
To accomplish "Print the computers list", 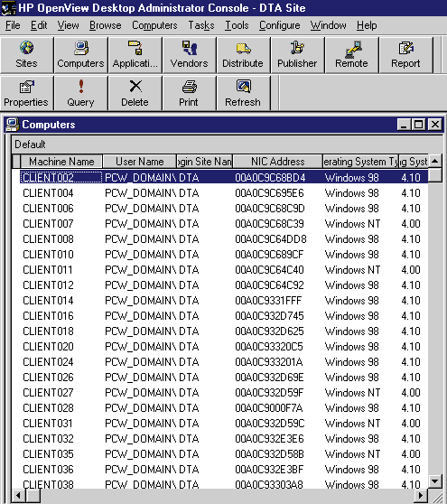I will (189, 94).
